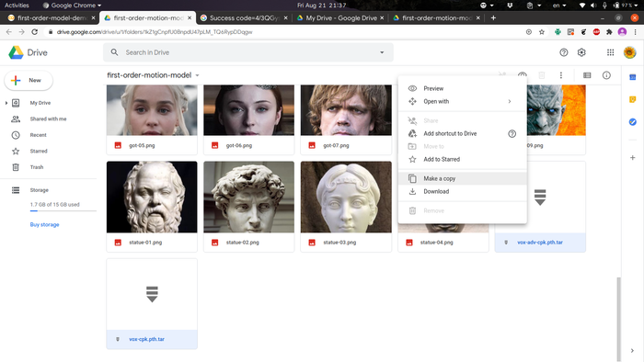Open Chrome three-dot menu
644x362 pixels.
click(x=635, y=32)
